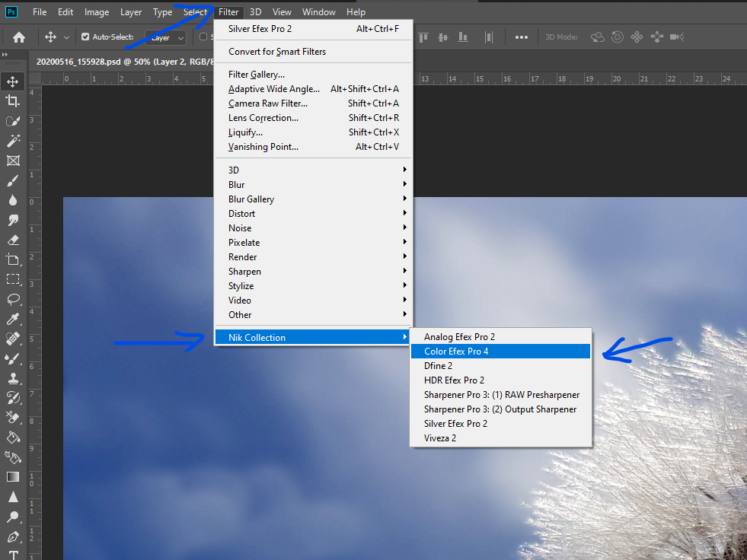Select the Type tool at toolbox bottom
This screenshot has width=747, height=560.
(x=13, y=555)
